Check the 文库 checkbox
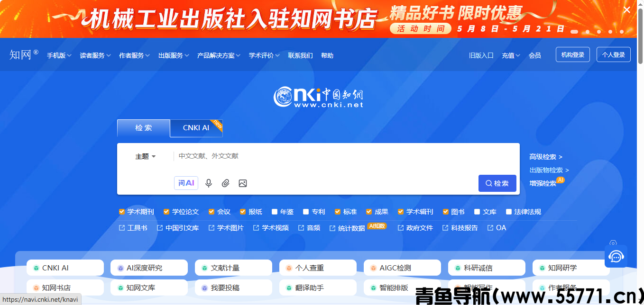Screen dimensions: 644x305 [477, 212]
